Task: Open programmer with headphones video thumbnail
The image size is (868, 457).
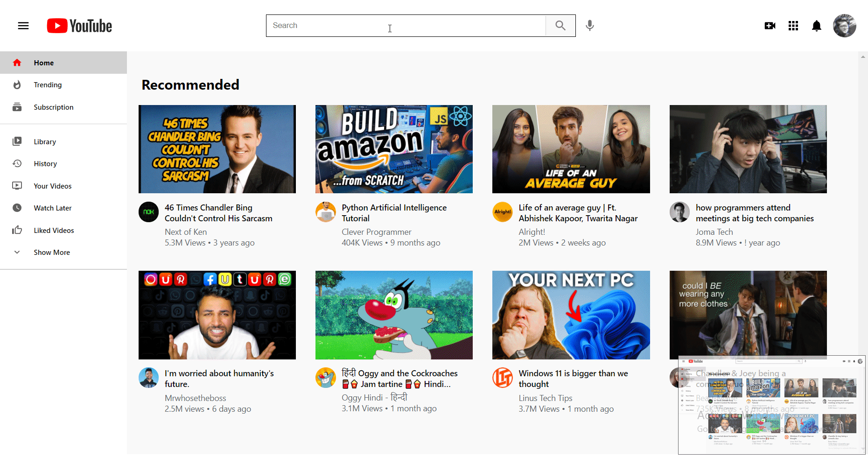Action: [748, 149]
